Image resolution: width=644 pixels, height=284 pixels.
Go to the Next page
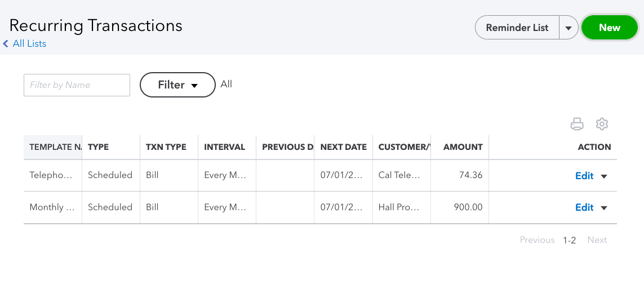coord(597,240)
